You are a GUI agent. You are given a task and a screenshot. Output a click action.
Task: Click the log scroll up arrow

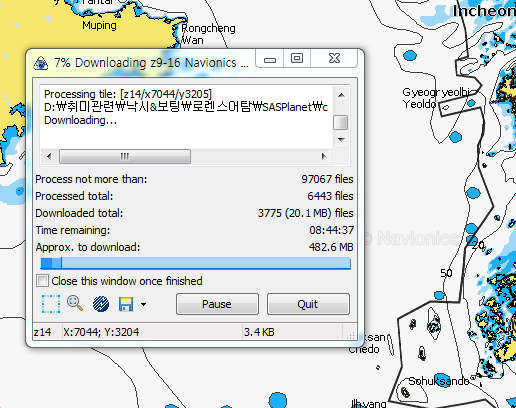(341, 95)
